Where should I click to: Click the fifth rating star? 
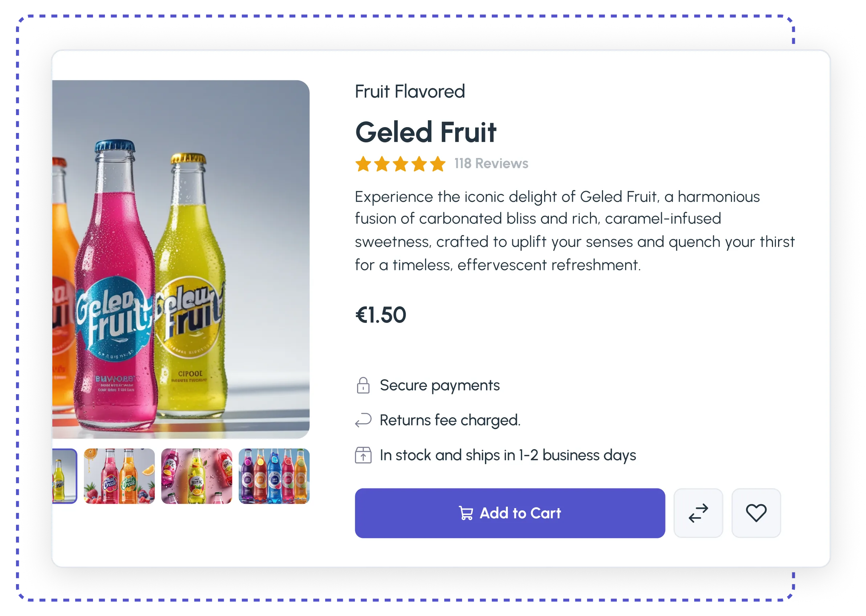[438, 164]
